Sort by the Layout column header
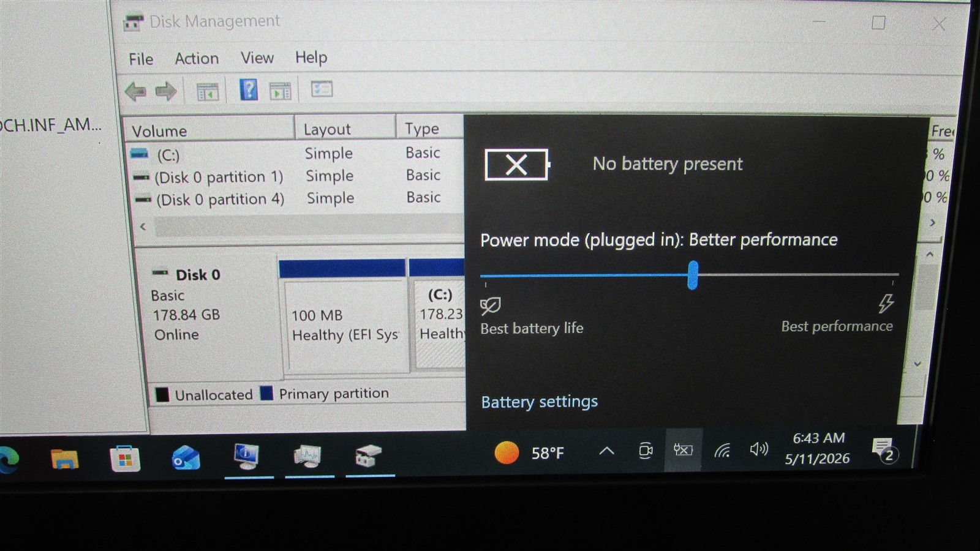 click(345, 129)
